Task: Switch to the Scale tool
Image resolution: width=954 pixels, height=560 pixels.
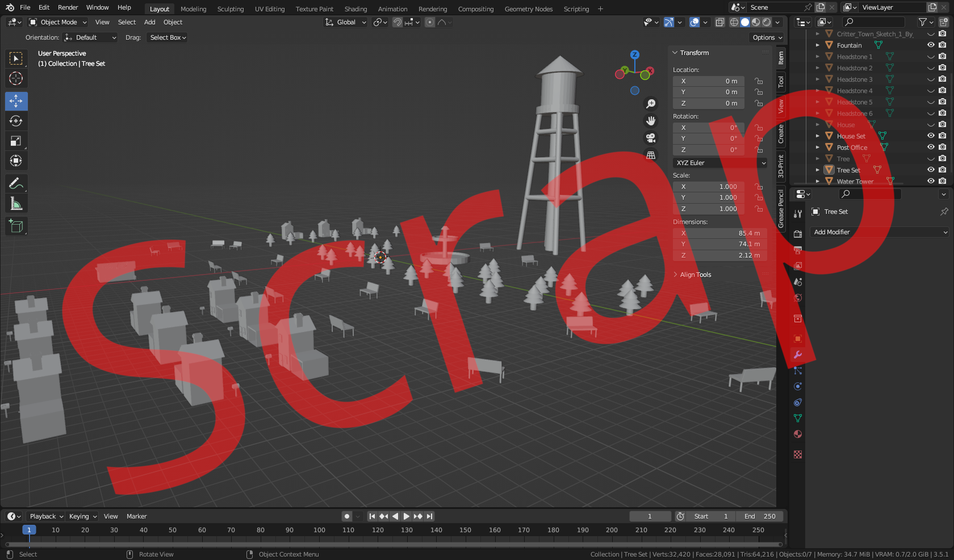Action: pos(16,141)
